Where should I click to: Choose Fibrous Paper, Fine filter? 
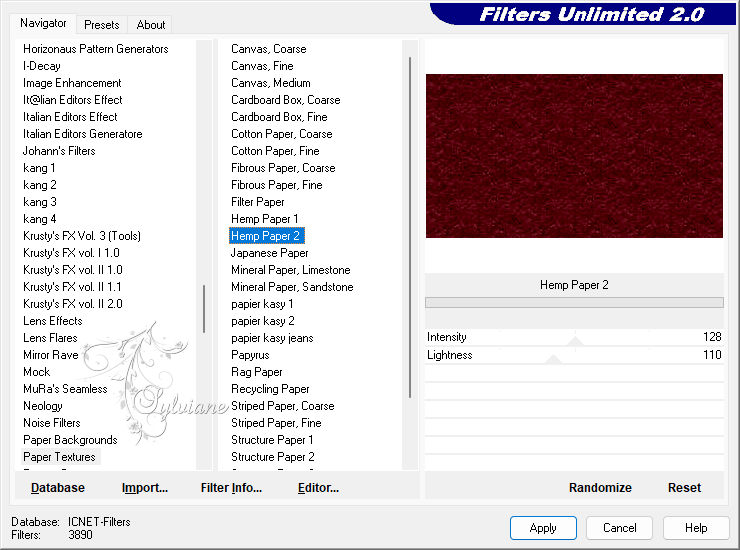coord(277,185)
